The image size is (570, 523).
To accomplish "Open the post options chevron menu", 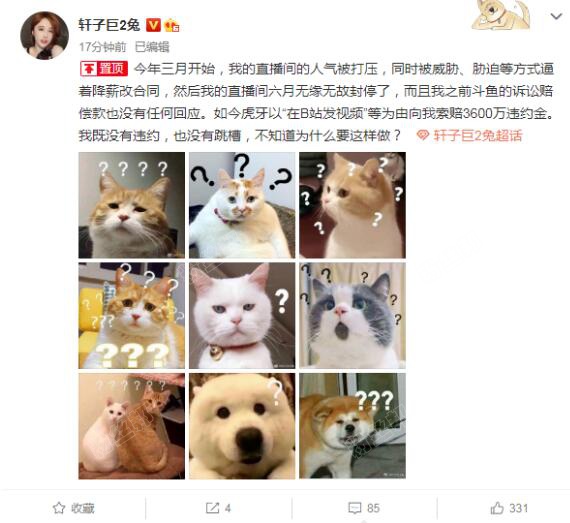I will coord(556,16).
